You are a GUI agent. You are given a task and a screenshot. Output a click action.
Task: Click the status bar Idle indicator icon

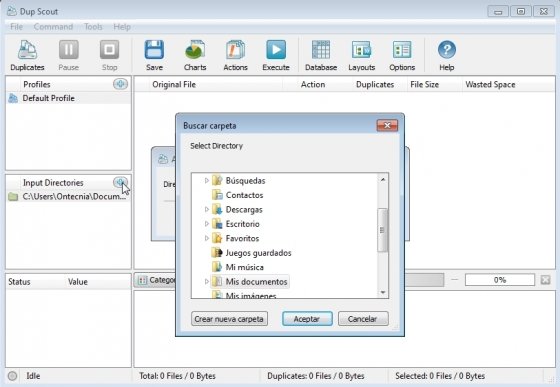pyautogui.click(x=12, y=376)
